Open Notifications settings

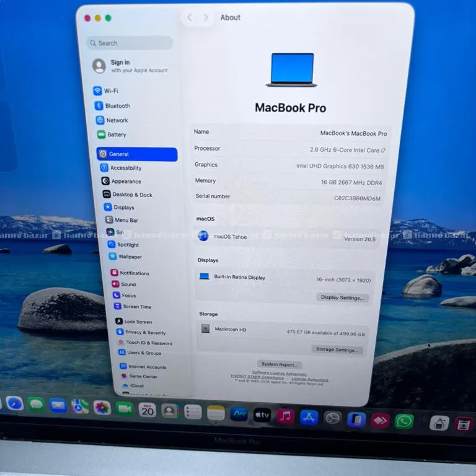(130, 273)
